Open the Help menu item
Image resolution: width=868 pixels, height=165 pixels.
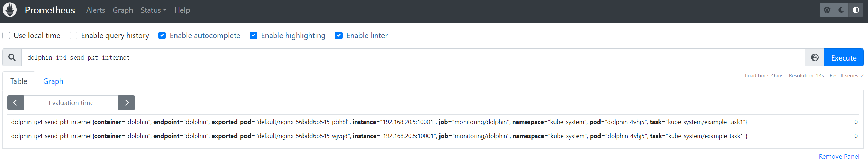[182, 10]
